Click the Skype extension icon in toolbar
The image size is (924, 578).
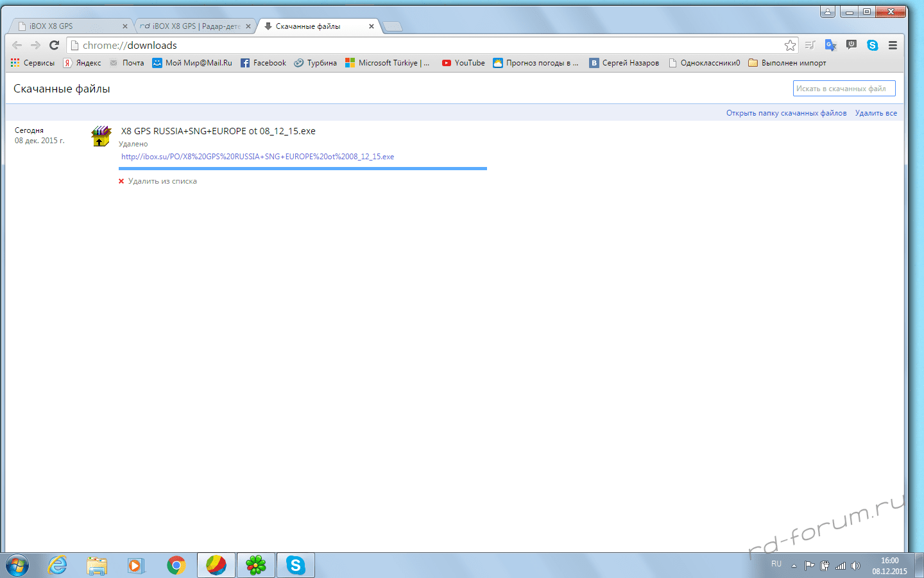click(x=872, y=45)
